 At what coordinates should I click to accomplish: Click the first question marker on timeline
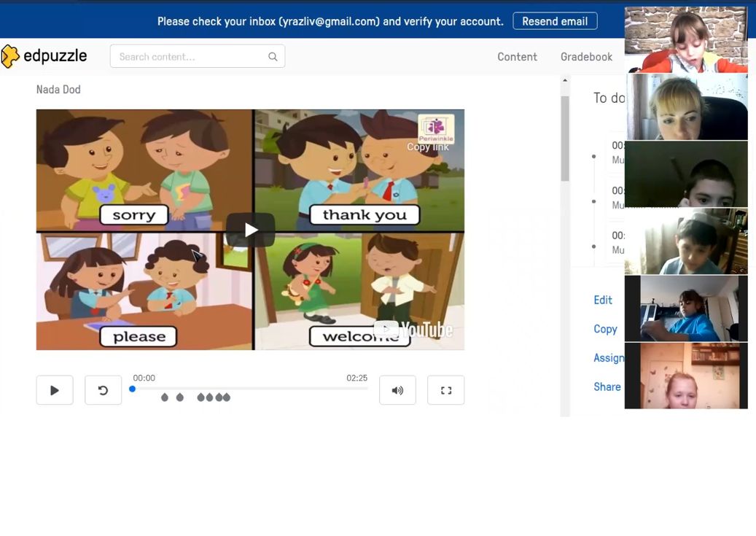tap(164, 397)
